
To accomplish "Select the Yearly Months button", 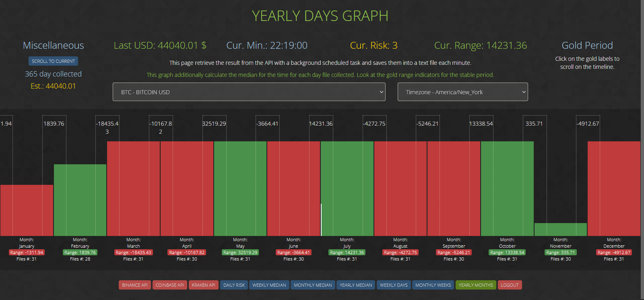I will [476, 285].
